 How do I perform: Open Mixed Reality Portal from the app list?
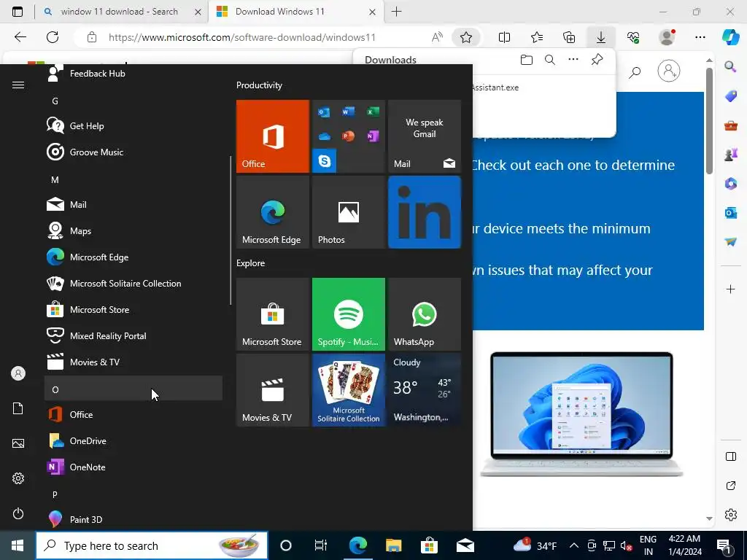pyautogui.click(x=133, y=335)
